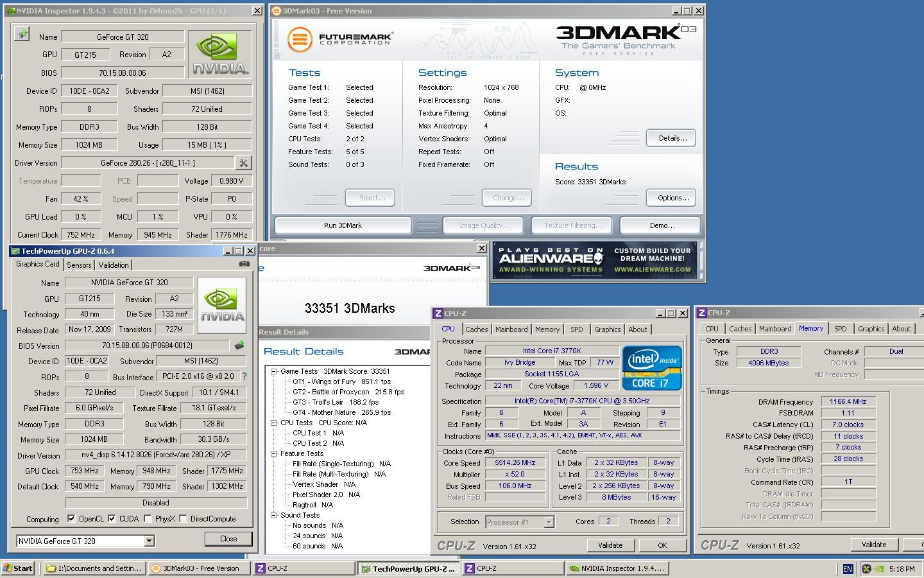Screen dimensions: 924x578
Task: Open CPU tab in right CPU-Z window
Action: coord(712,328)
